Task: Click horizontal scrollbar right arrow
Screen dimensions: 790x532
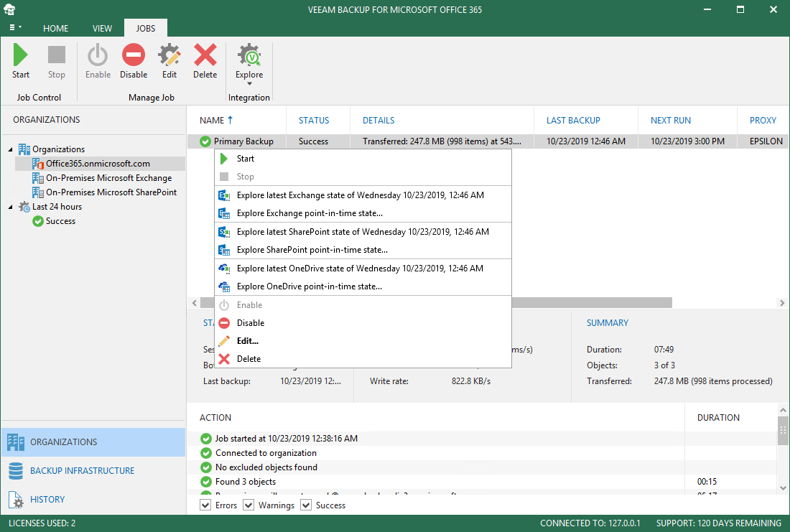Action: click(x=782, y=303)
